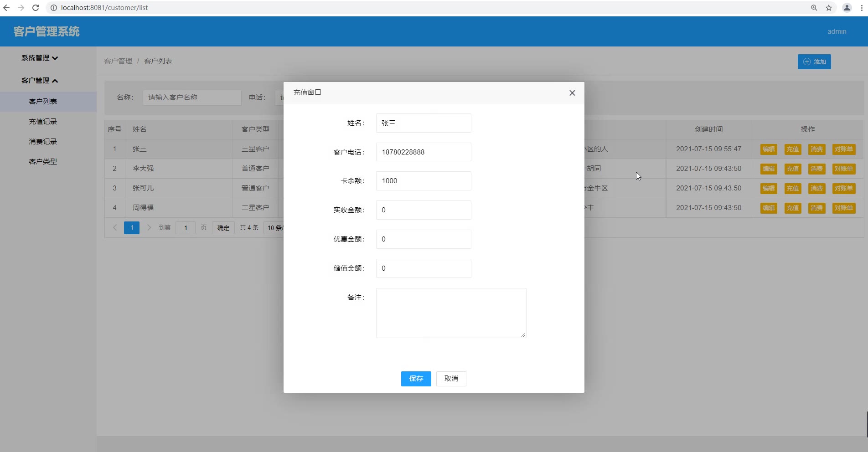Click the 对账单 button for 张三 row
The height and width of the screenshot is (452, 868).
click(843, 149)
